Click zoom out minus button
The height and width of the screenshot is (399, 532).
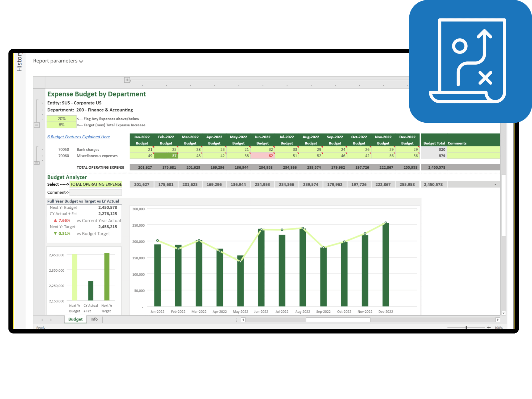tap(443, 328)
